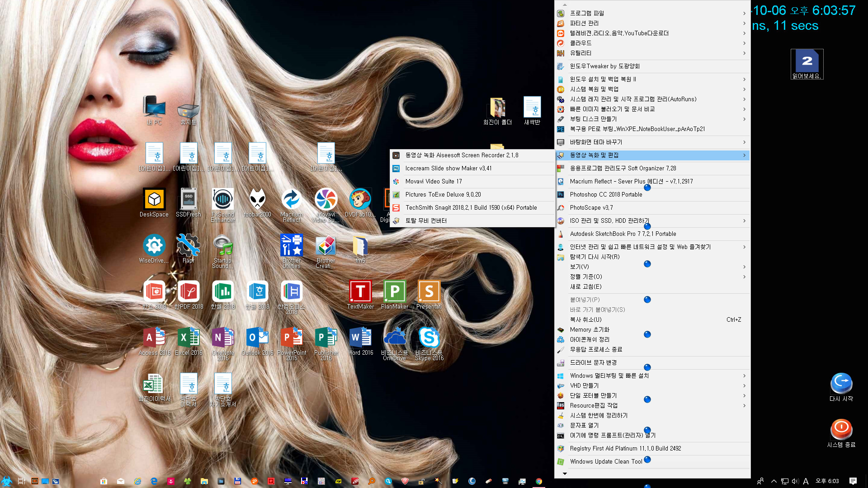The height and width of the screenshot is (488, 868).
Task: Click the 시스템 종료 shutdown icon
Action: pos(841,433)
